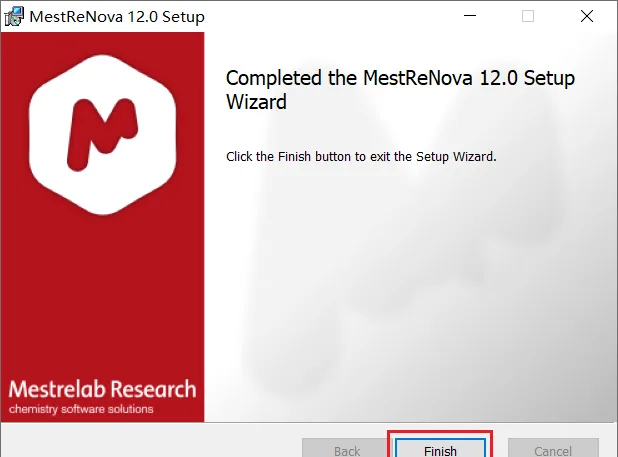Minimize the MestReNova Setup window
This screenshot has height=457, width=618.
[x=470, y=16]
